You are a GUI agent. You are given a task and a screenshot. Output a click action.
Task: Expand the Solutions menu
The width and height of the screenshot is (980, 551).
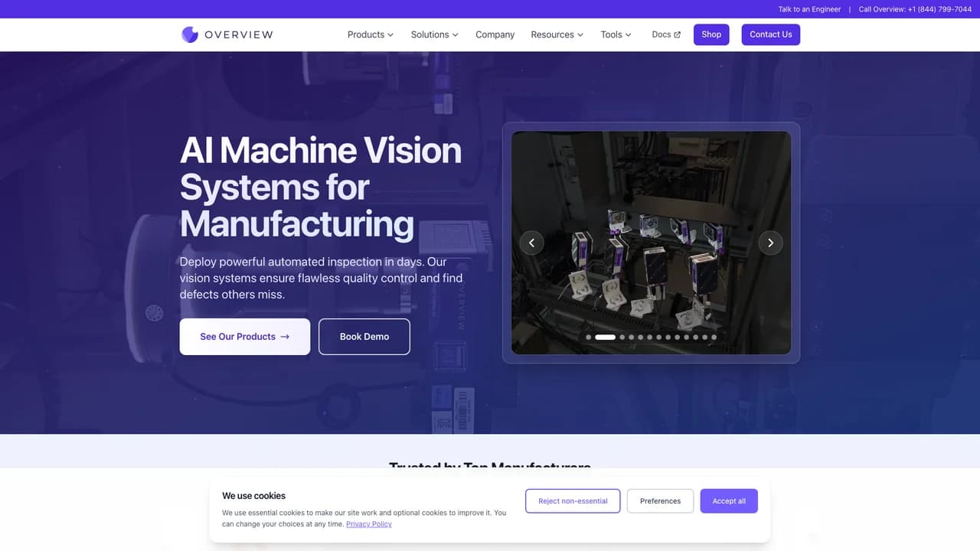pos(434,34)
